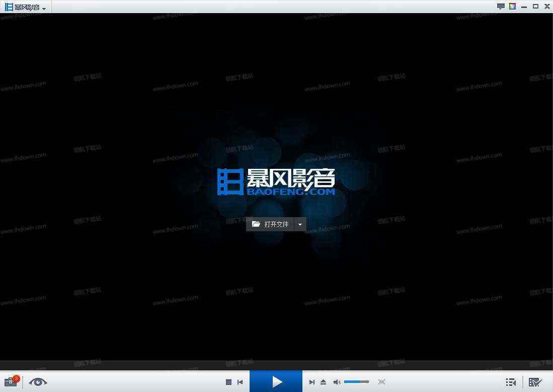The height and width of the screenshot is (392, 553).
Task: Expand the arrow beside 打开文件
Action: coord(300,224)
